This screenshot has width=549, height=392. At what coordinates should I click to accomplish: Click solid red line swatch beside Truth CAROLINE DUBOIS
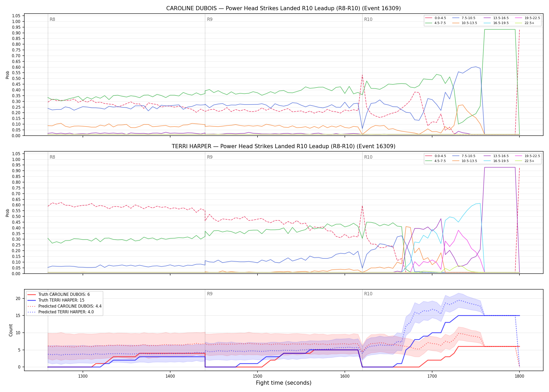[32, 295]
